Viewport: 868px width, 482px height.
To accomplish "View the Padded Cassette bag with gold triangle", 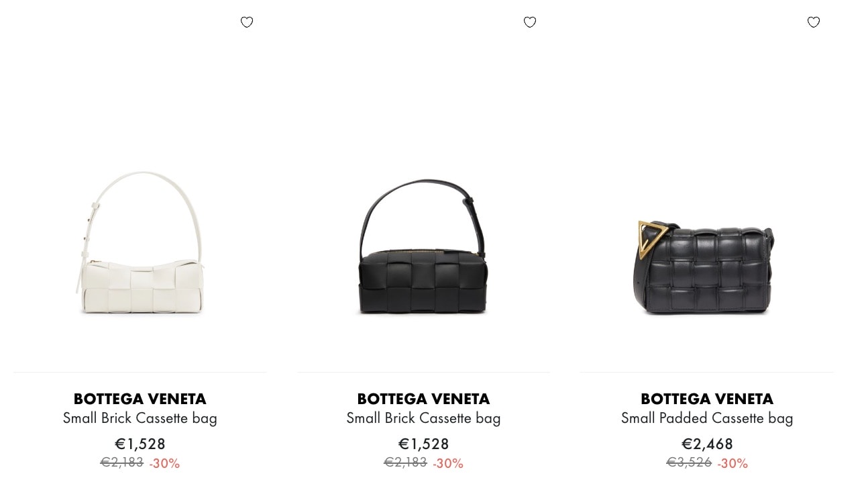I will pyautogui.click(x=704, y=267).
